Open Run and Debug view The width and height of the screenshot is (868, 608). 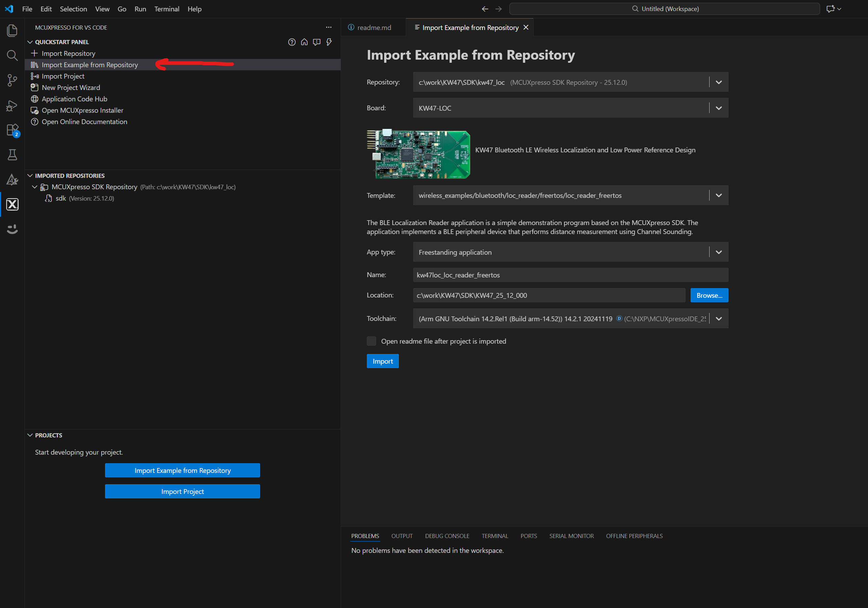12,105
